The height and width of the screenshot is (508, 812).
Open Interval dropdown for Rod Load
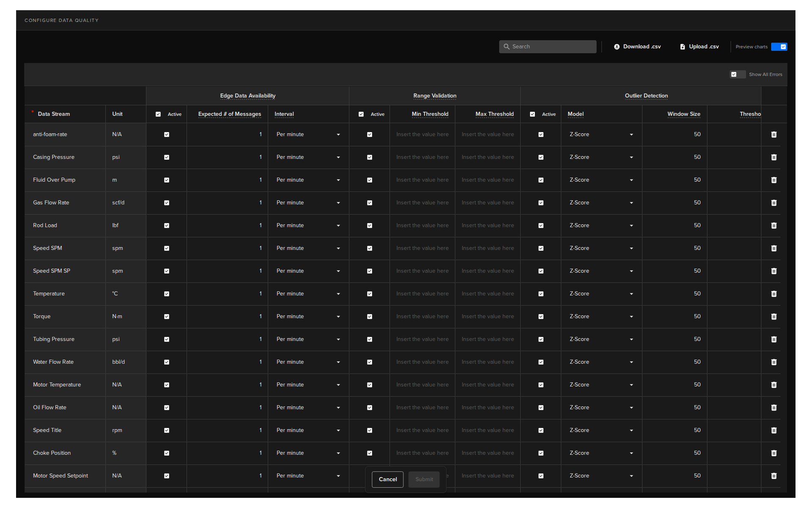point(308,226)
